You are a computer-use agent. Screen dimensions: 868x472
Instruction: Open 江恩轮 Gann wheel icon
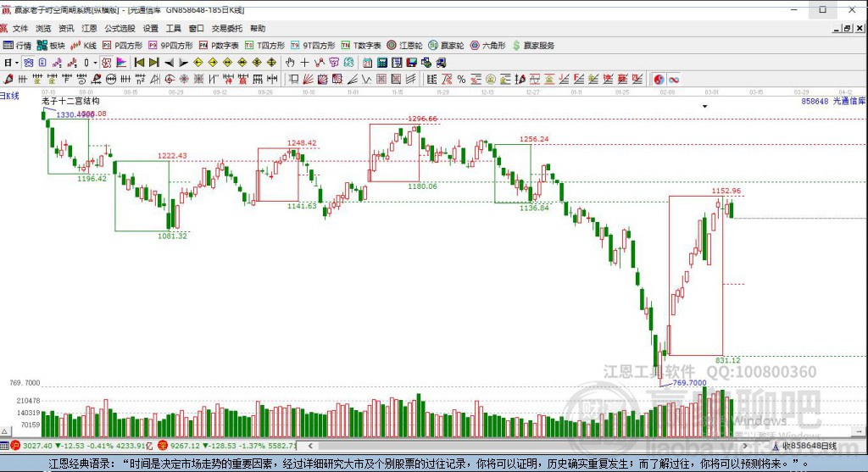click(404, 46)
